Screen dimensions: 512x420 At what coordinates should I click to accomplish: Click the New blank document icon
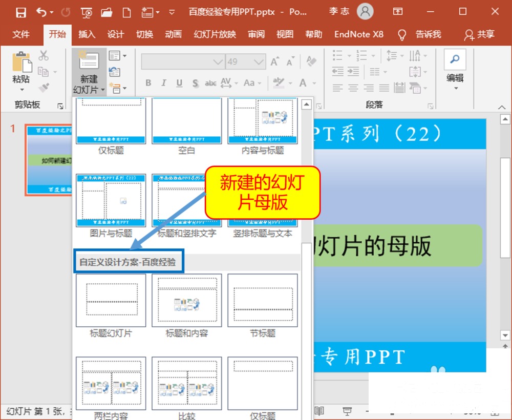tap(126, 13)
